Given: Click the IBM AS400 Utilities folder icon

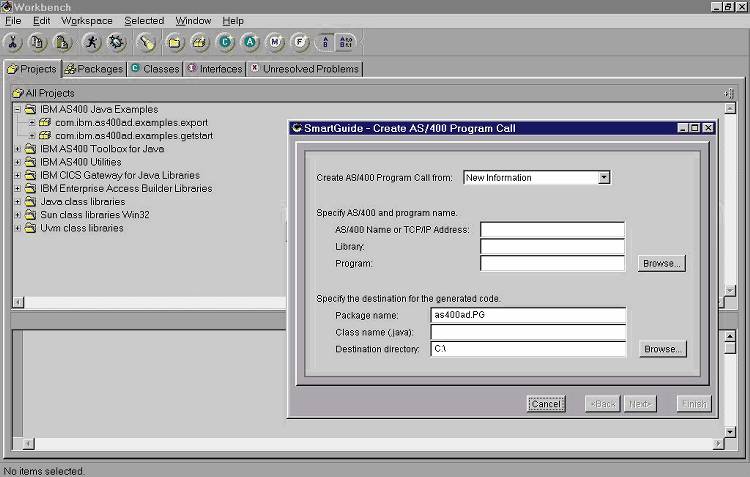Looking at the screenshot, I should [30, 162].
